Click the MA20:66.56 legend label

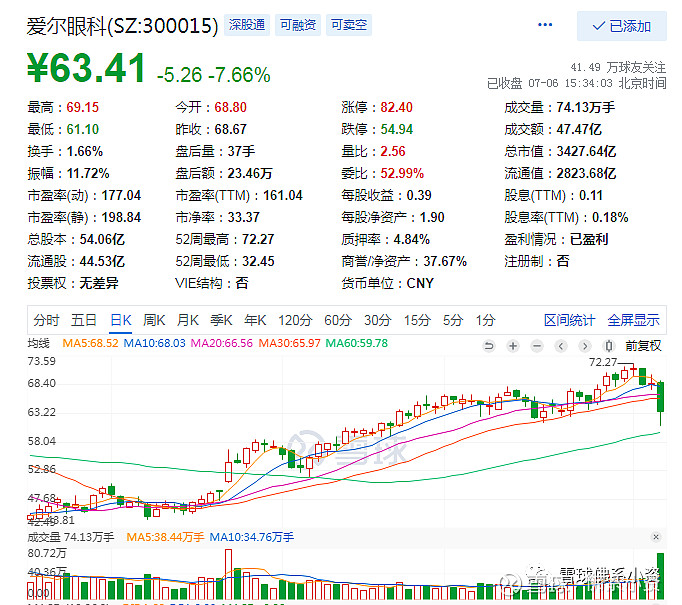[x=222, y=343]
